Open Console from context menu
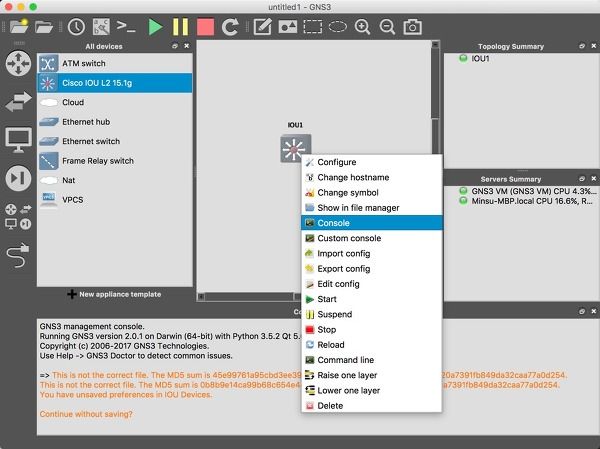This screenshot has height=449, width=600. [x=372, y=223]
